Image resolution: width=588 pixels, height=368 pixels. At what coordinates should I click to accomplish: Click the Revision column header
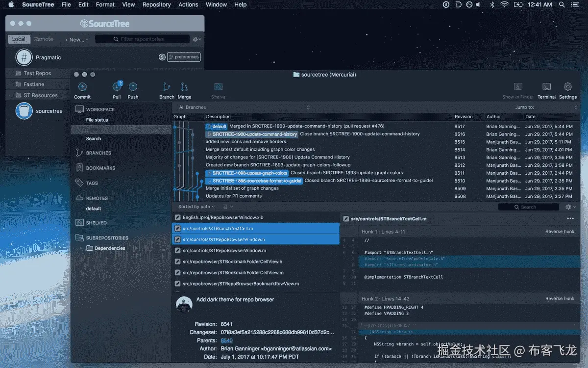click(464, 117)
